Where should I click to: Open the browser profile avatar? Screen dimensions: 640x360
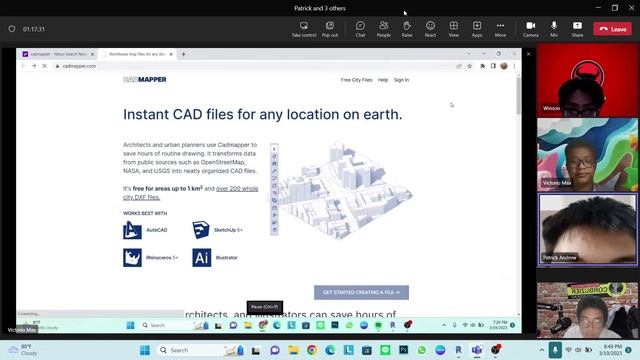[x=504, y=66]
